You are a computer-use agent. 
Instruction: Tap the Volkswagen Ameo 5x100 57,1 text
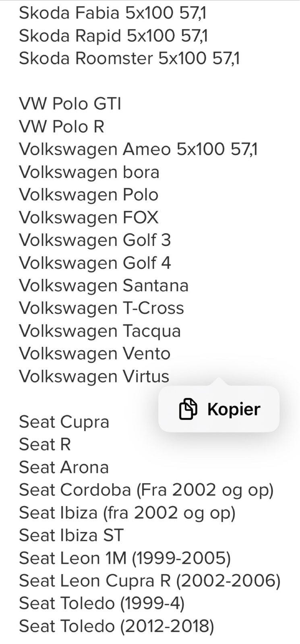pyautogui.click(x=138, y=149)
